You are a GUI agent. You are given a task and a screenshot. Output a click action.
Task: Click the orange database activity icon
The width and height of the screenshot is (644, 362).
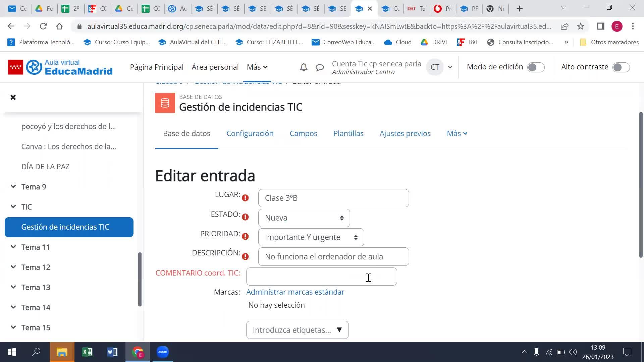pos(165,103)
